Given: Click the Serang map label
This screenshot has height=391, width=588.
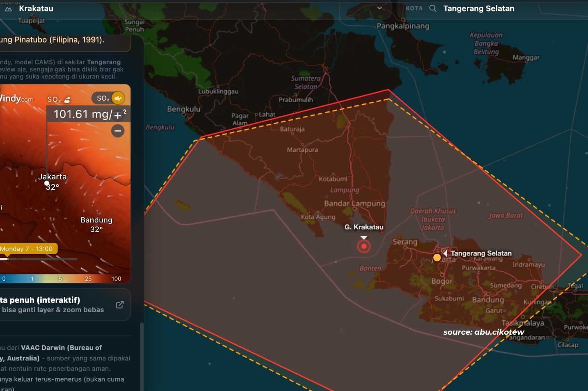Looking at the screenshot, I should click(x=405, y=242).
